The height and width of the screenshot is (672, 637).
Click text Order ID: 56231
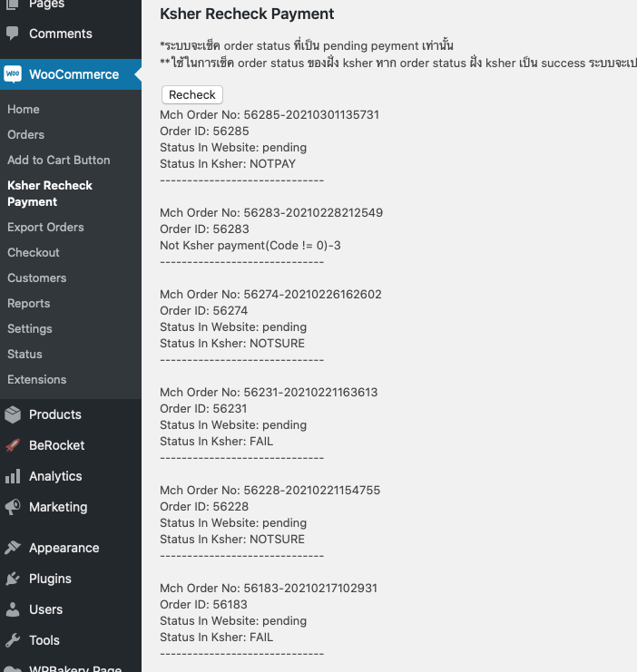click(x=203, y=408)
